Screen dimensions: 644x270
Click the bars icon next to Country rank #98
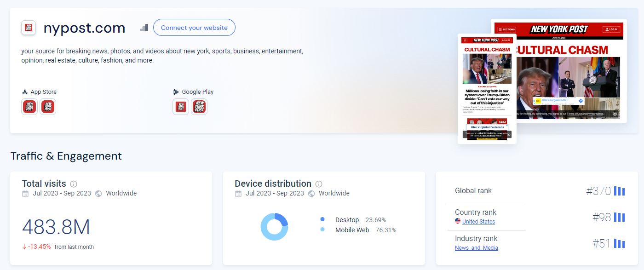[620, 217]
